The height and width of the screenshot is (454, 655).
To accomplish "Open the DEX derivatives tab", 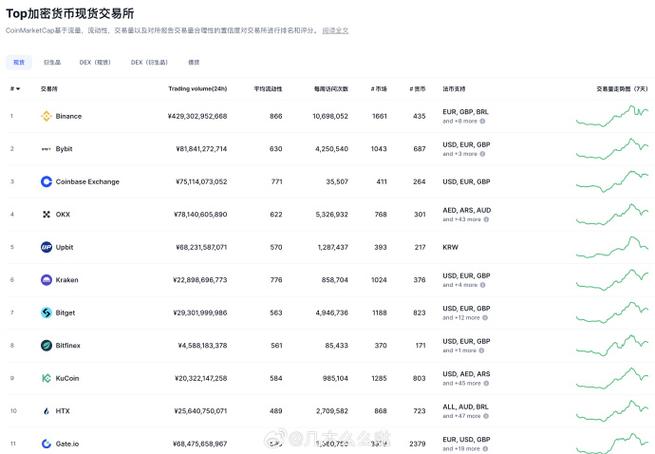I will tap(149, 62).
